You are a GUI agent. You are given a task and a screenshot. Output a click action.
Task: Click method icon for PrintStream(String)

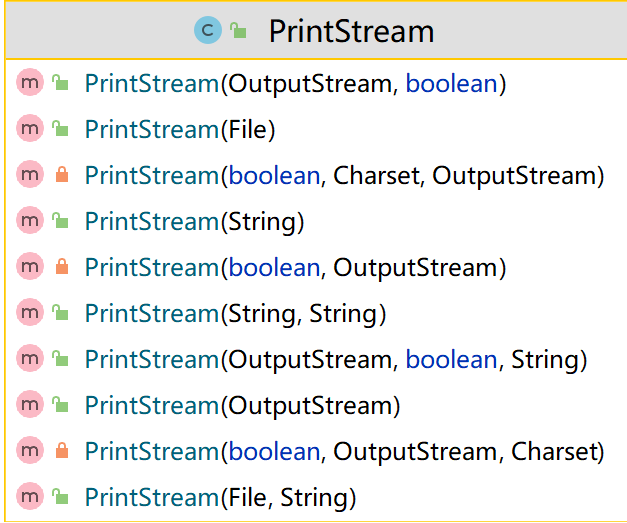click(x=29, y=221)
